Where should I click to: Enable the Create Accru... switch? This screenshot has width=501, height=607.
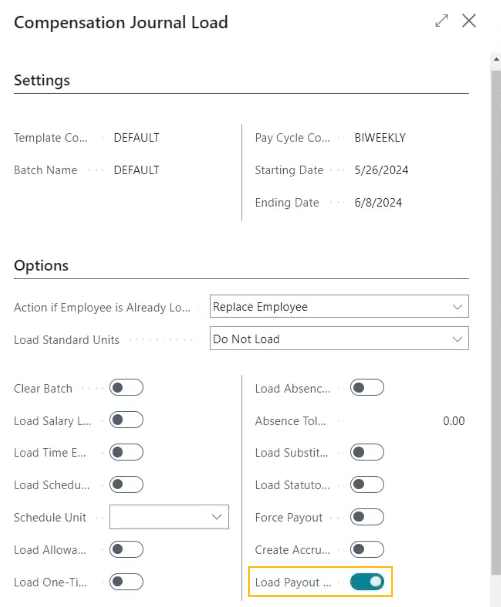[x=367, y=549]
